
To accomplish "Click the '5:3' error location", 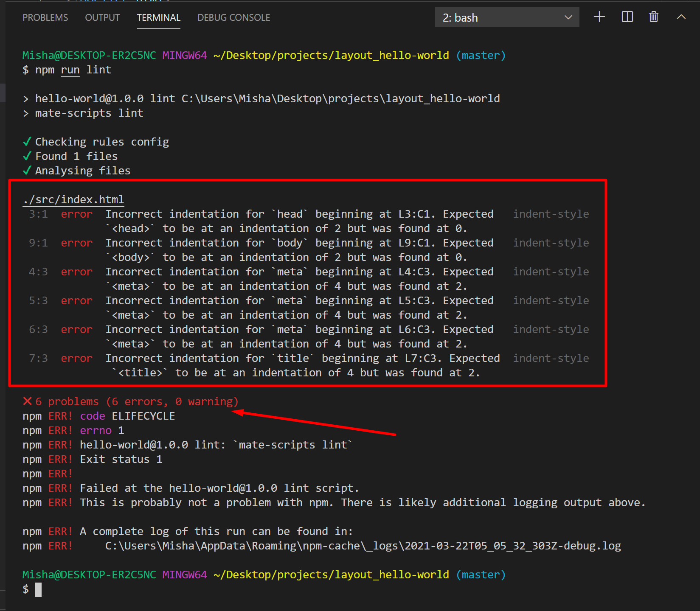I will [x=38, y=300].
